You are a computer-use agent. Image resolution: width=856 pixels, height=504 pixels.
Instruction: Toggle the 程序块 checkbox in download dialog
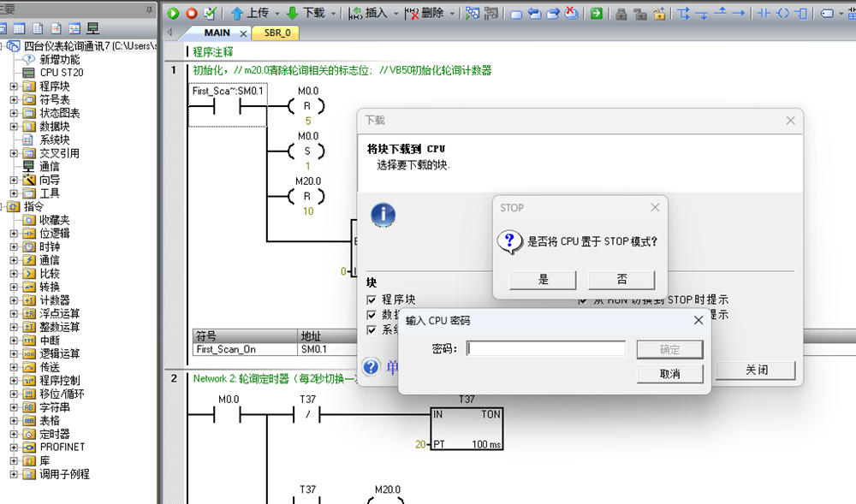click(x=372, y=299)
